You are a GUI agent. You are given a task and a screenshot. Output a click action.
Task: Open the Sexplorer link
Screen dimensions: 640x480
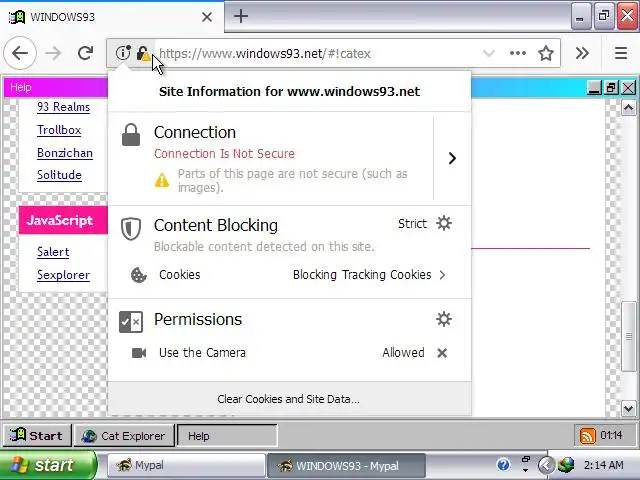coord(63,275)
